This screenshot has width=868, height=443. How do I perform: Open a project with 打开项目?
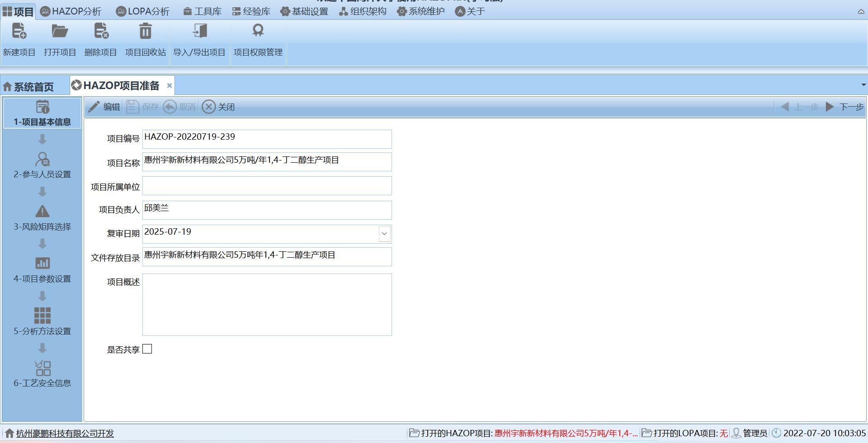[x=60, y=40]
